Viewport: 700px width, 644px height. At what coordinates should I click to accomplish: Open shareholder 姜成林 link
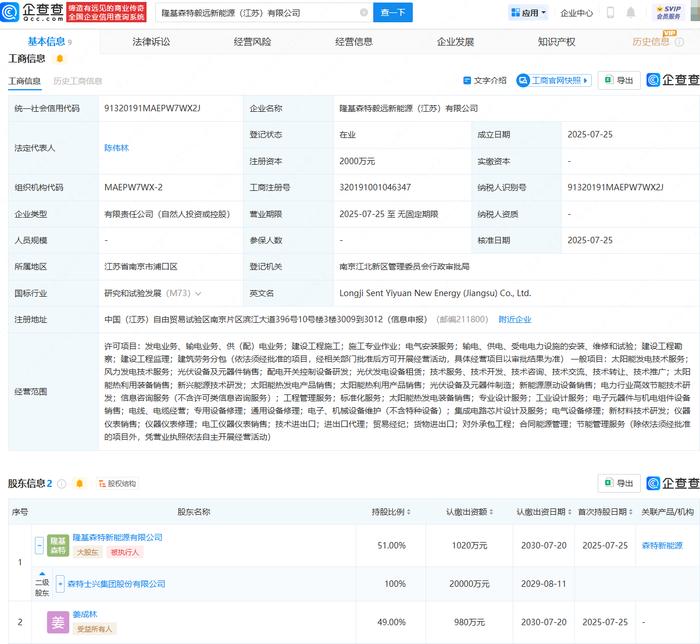click(85, 614)
